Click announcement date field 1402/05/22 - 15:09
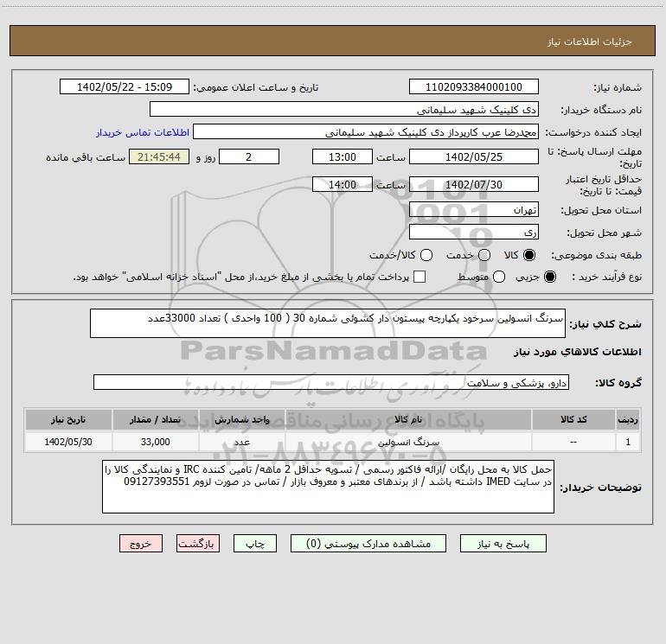This screenshot has height=644, width=666. 125,87
